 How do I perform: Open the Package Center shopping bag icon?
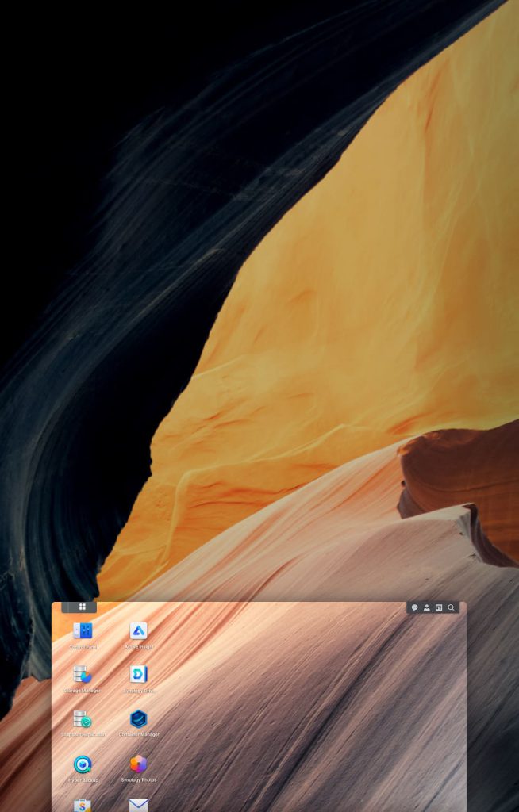(83, 805)
